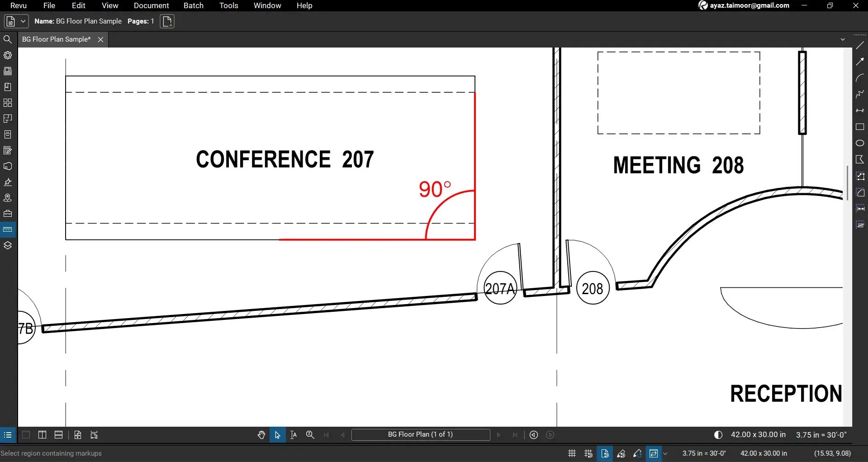The height and width of the screenshot is (462, 868).
Task: Activate the Select arrow tool
Action: tap(278, 435)
